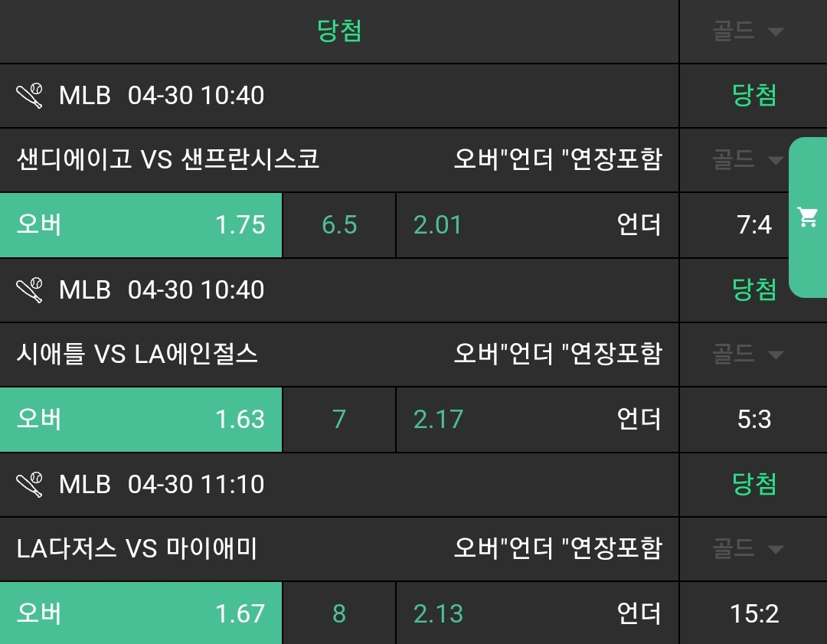Choose 언더 2.17 for 시애틀 game

[537, 420]
